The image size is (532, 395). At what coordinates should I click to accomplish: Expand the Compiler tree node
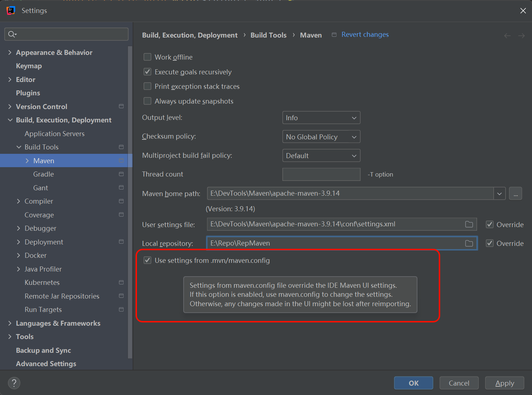(x=18, y=201)
